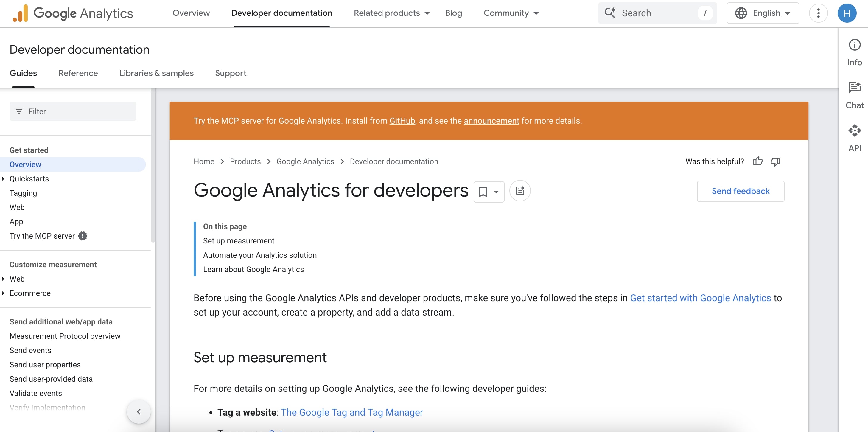Open Send user properties sidebar item
Image resolution: width=868 pixels, height=432 pixels.
pos(45,365)
